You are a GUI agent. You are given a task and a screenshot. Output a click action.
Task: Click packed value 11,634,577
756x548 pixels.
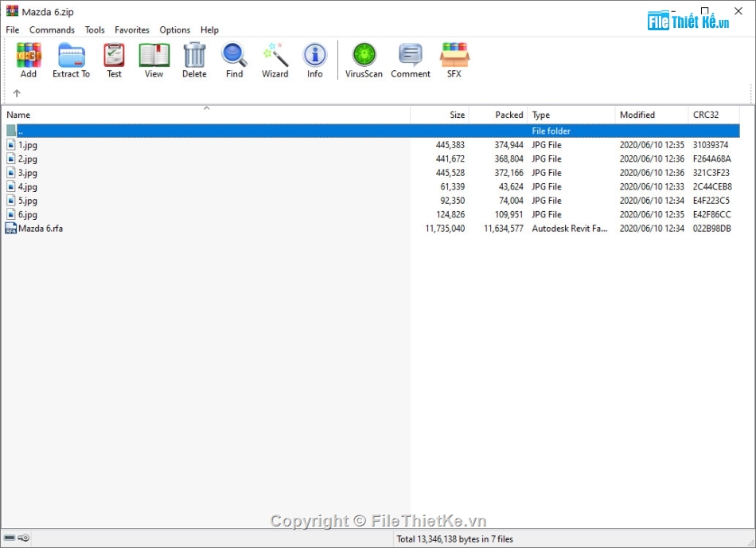(504, 228)
